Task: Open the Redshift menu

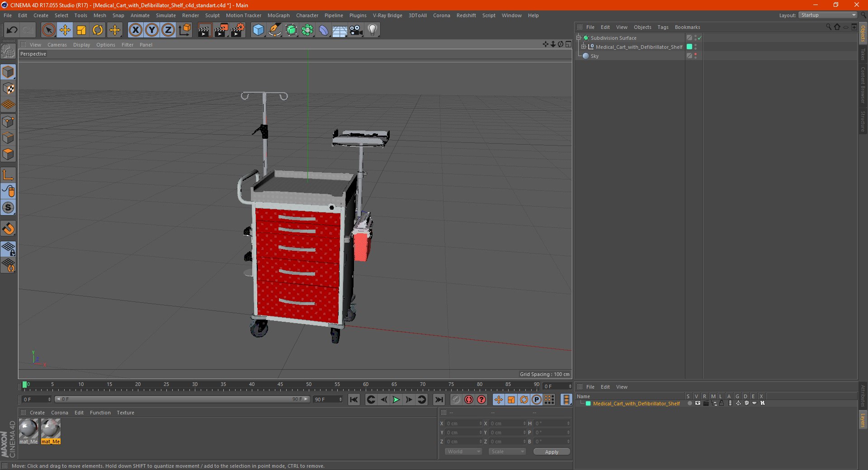Action: click(466, 15)
